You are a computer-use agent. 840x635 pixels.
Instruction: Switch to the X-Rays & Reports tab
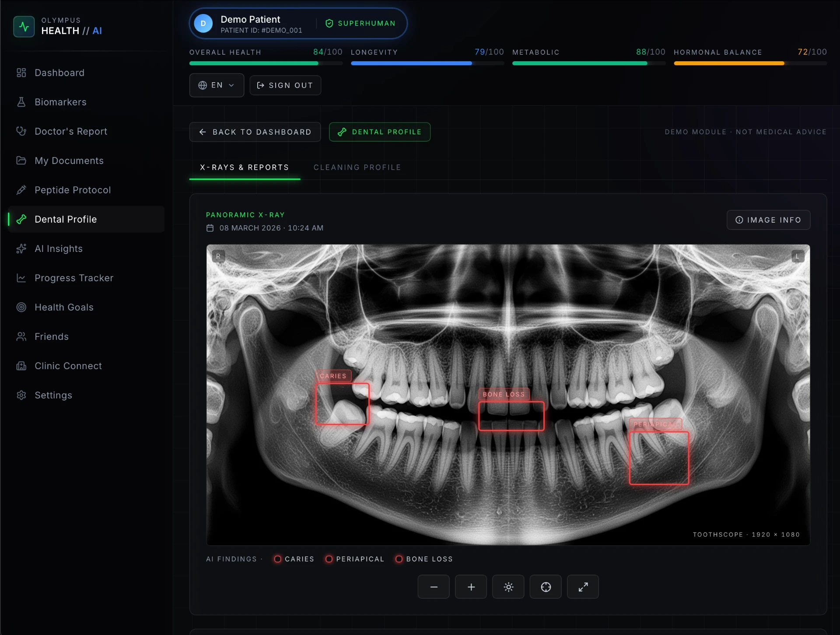pos(245,167)
